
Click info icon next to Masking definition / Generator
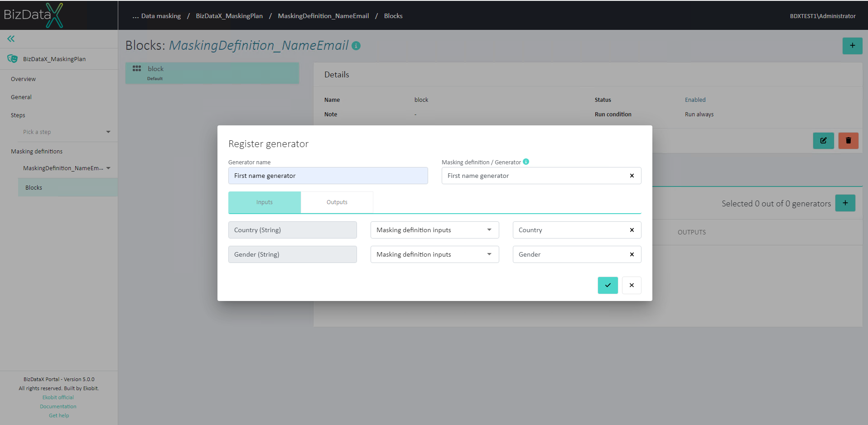pyautogui.click(x=526, y=162)
